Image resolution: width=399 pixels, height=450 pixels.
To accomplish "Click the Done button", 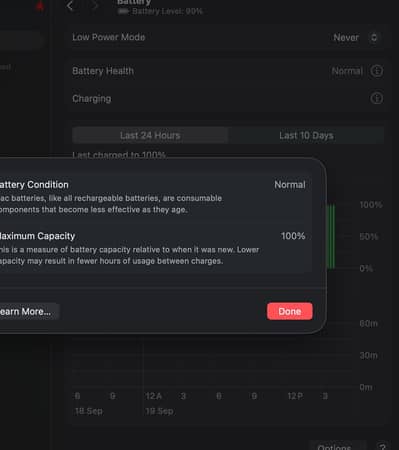I will tap(289, 311).
